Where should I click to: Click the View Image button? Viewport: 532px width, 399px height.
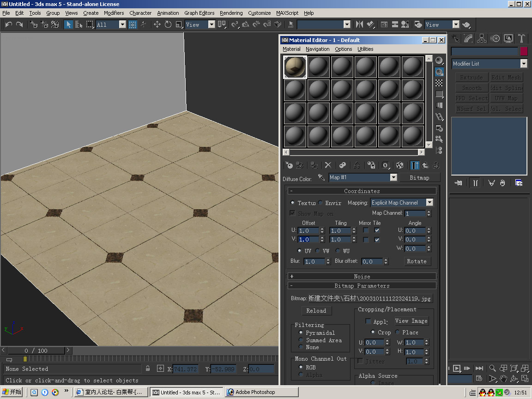411,321
